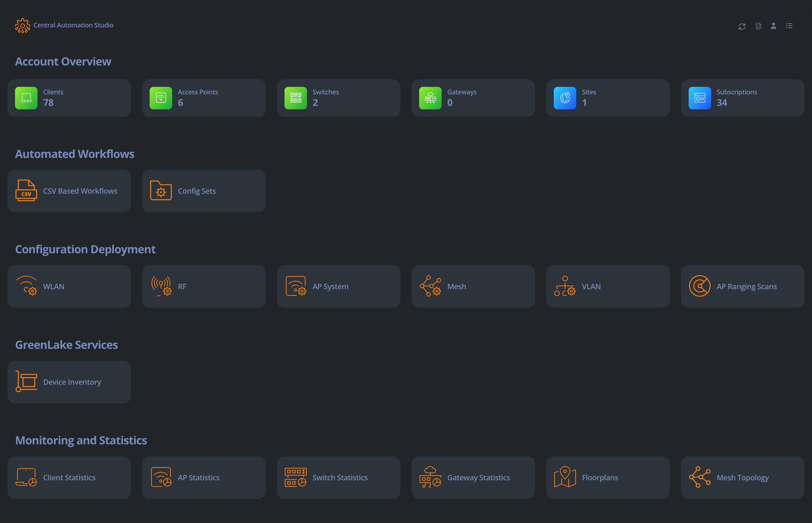Click the Subscriptions overview card
Viewport: 812px width, 523px height.
742,98
